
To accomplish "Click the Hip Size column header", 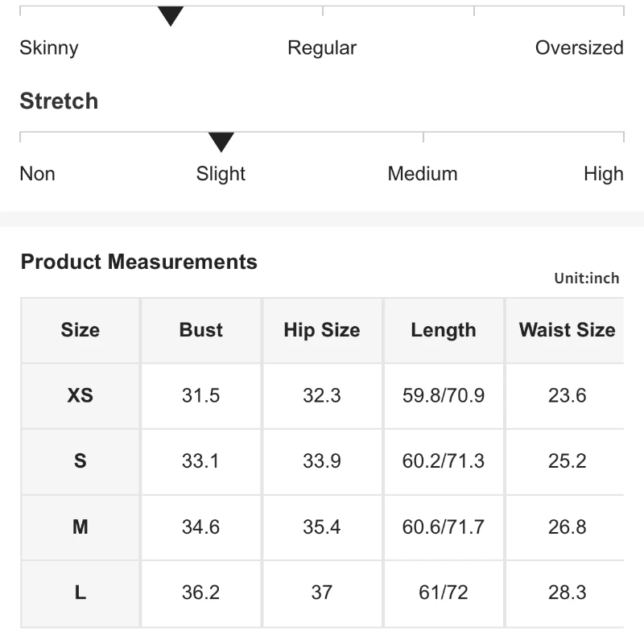I will 322,330.
